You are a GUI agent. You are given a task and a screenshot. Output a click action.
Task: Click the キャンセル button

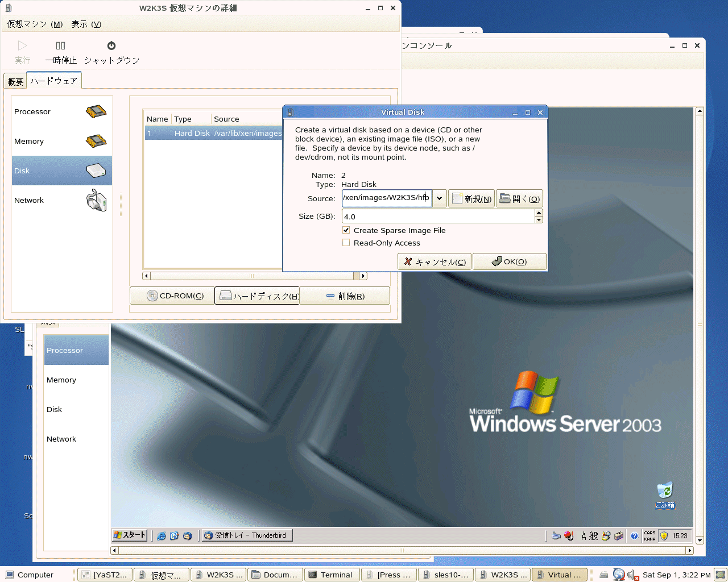[435, 261]
